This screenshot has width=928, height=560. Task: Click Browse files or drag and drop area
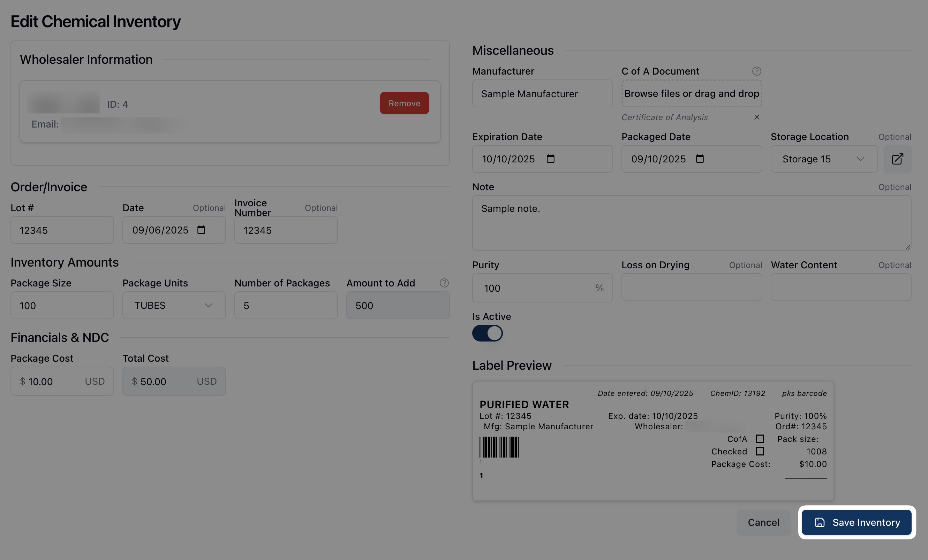(x=692, y=93)
